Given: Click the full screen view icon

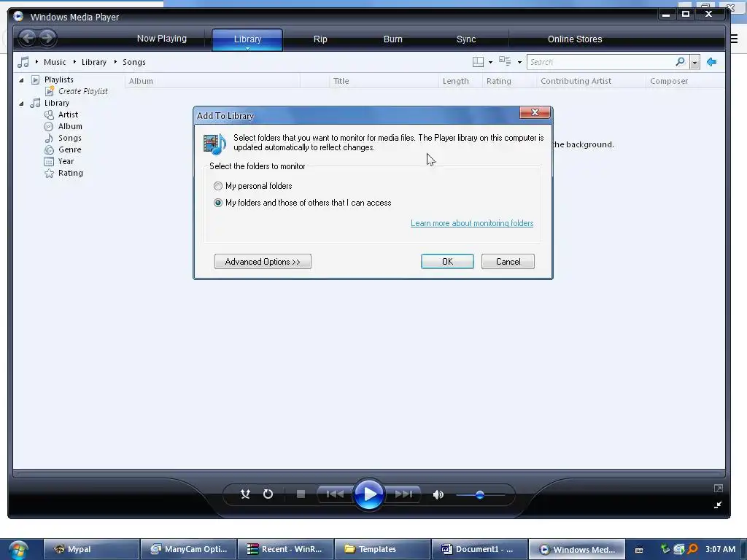Looking at the screenshot, I should pyautogui.click(x=719, y=488).
